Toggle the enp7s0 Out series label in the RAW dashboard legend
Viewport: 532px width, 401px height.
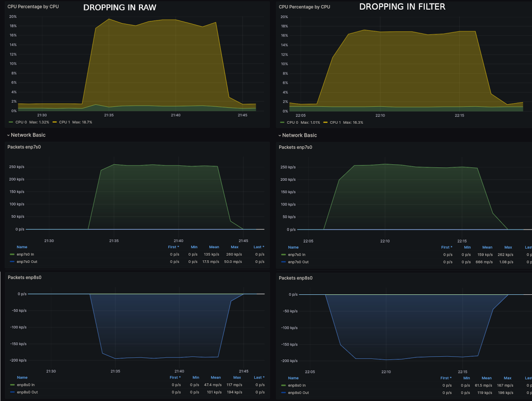(x=27, y=262)
